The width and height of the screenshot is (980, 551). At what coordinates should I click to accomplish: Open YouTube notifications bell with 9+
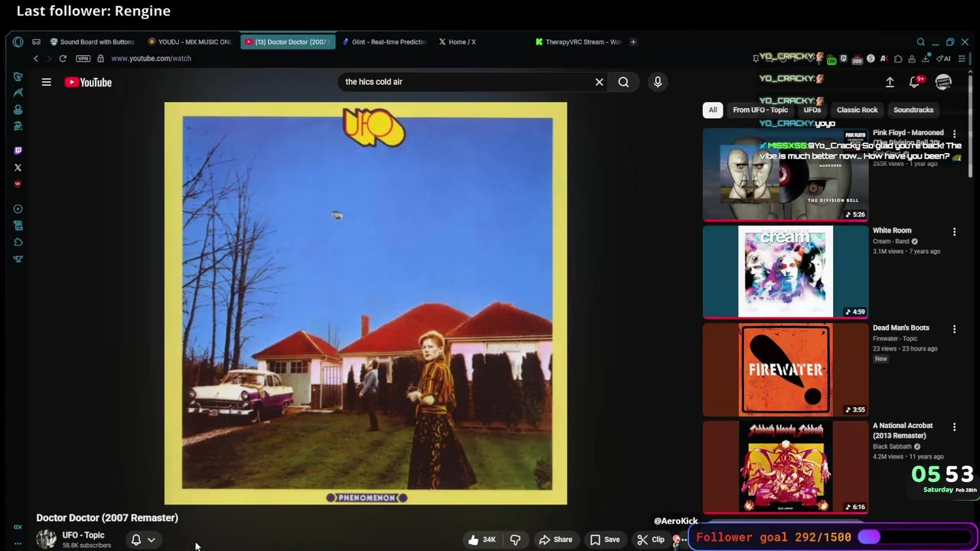915,81
